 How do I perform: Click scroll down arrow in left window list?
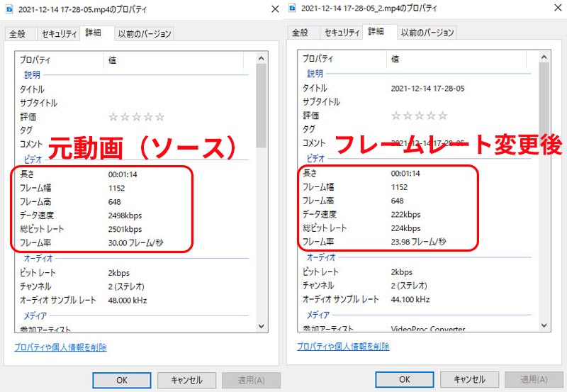coord(262,326)
